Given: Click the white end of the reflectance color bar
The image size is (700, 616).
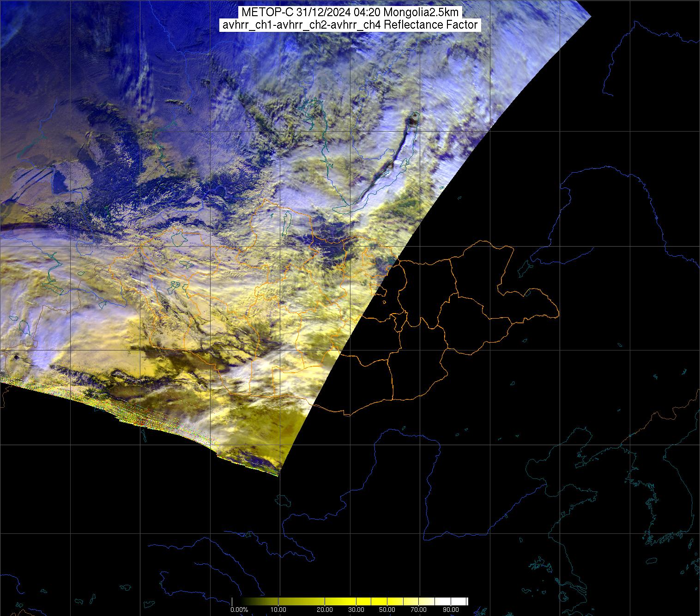Looking at the screenshot, I should coord(459,601).
